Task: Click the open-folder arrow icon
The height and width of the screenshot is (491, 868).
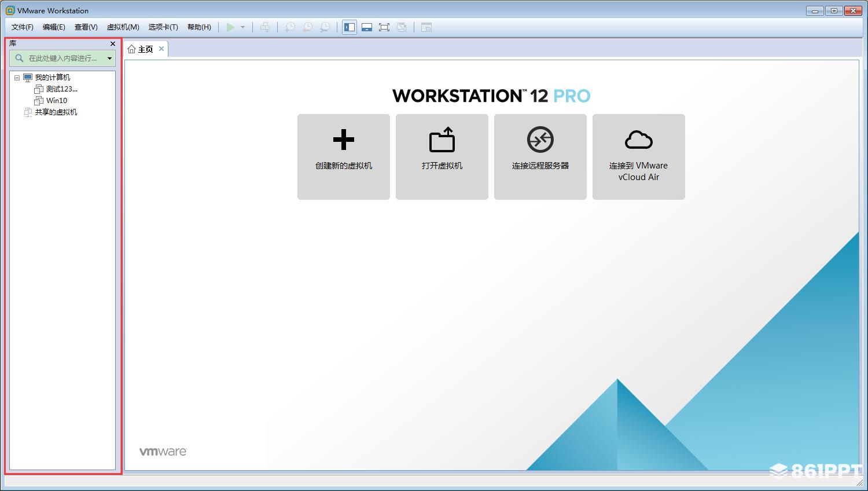Action: 442,140
